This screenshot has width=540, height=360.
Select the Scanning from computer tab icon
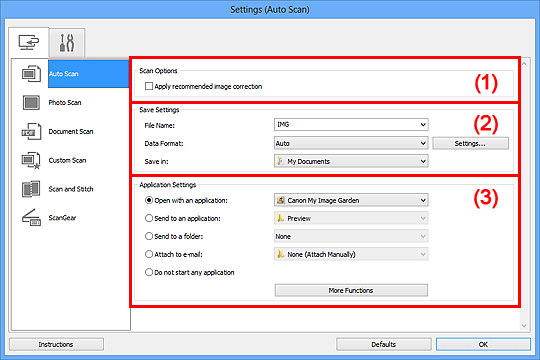pos(29,42)
